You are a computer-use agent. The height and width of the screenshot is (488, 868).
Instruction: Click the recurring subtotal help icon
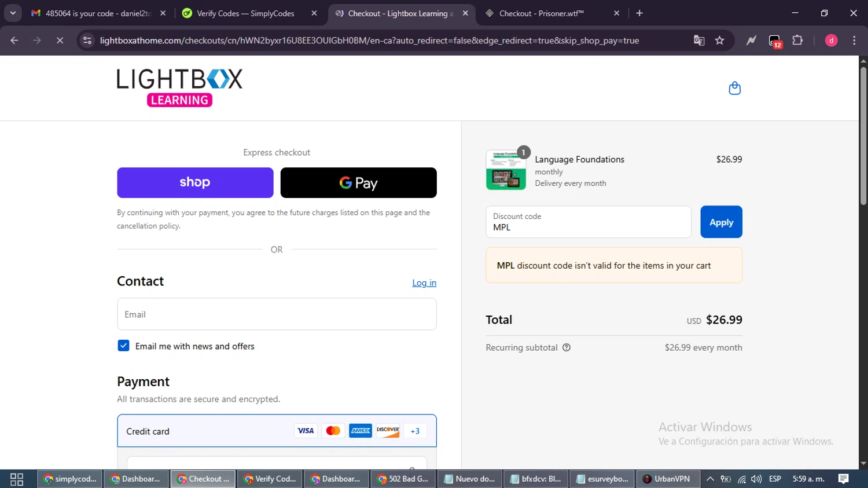coord(567,347)
